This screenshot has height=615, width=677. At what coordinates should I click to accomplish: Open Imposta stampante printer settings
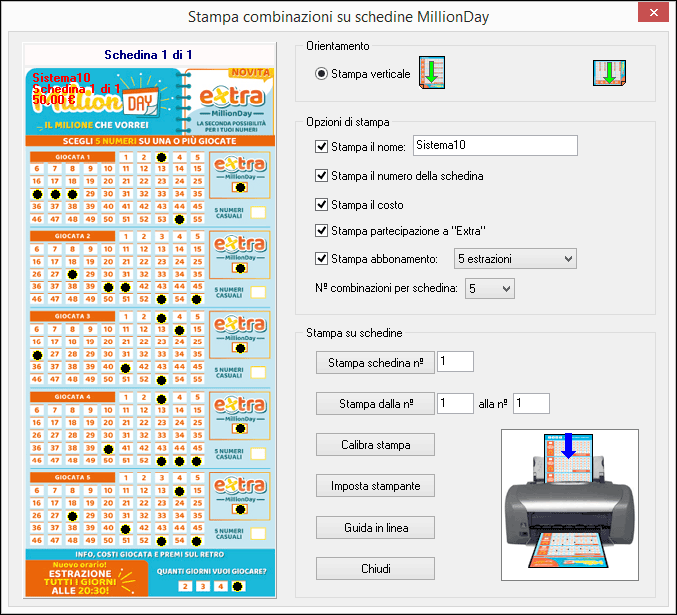375,486
